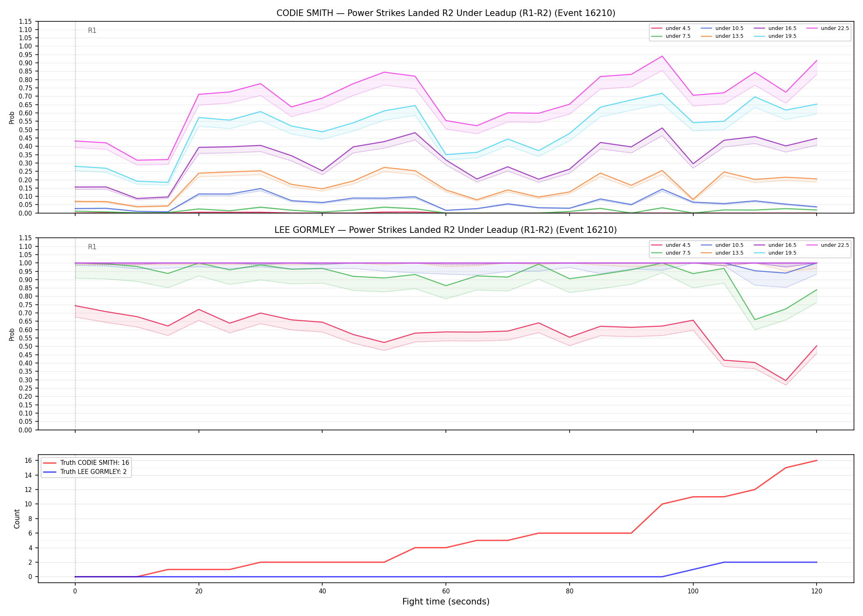863x616 pixels.
Task: Click the R1 label in Lee Gormley chart
Action: point(92,247)
